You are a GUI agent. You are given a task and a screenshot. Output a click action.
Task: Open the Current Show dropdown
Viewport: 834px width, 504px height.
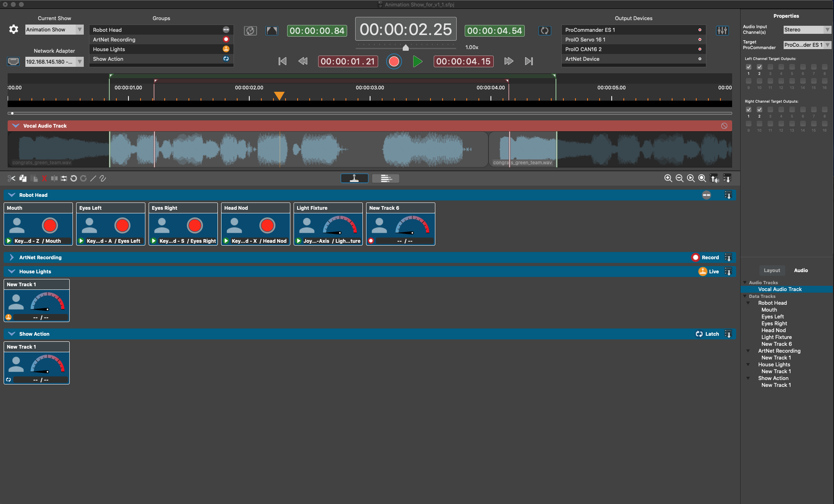click(54, 30)
